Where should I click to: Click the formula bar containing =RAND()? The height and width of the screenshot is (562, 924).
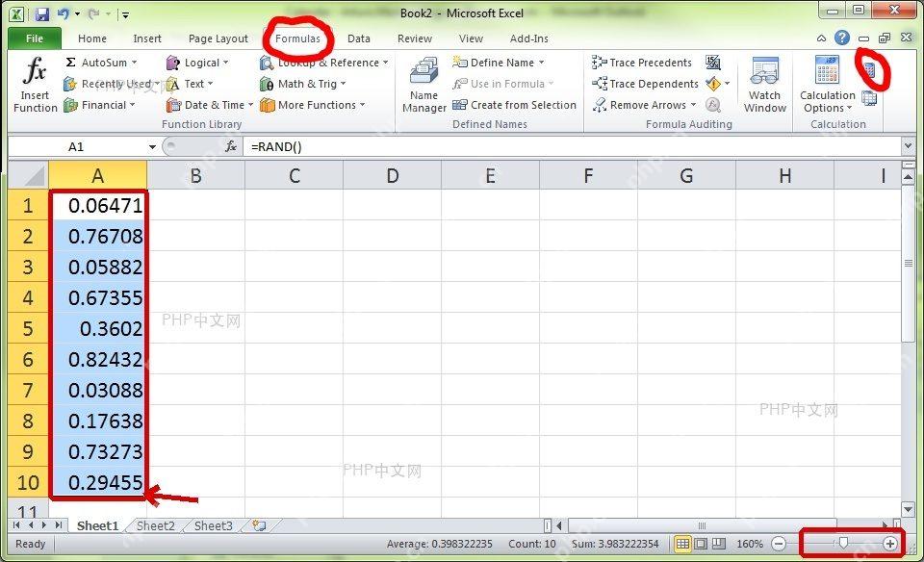click(572, 146)
